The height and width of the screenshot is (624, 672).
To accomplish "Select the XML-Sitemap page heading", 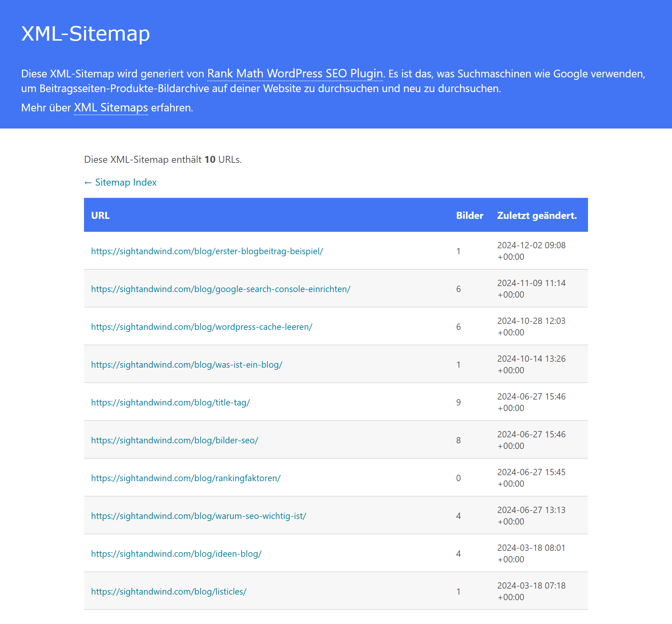I will [86, 34].
